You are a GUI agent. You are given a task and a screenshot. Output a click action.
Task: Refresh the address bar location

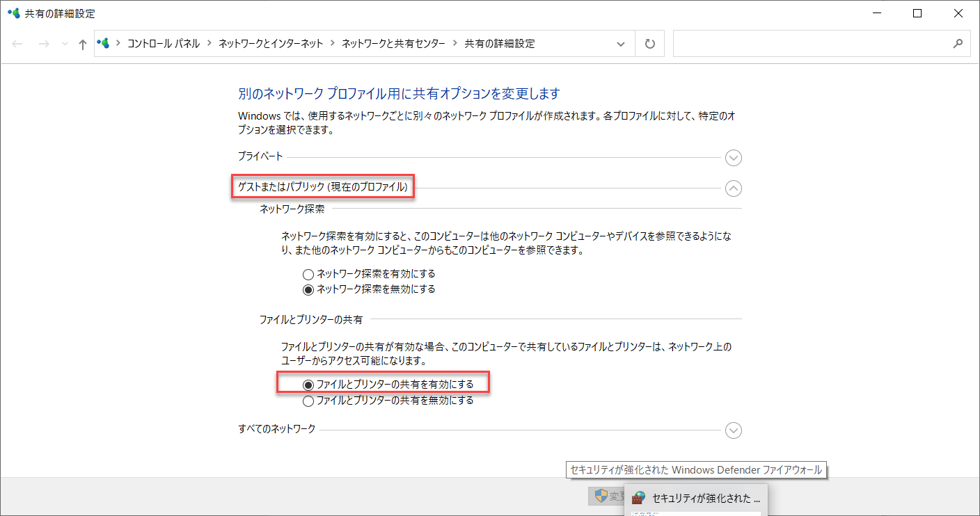pyautogui.click(x=650, y=44)
